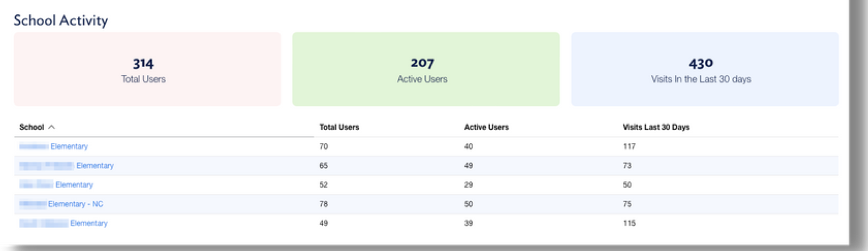Sort by Visits Last 30 Days column header

click(656, 127)
